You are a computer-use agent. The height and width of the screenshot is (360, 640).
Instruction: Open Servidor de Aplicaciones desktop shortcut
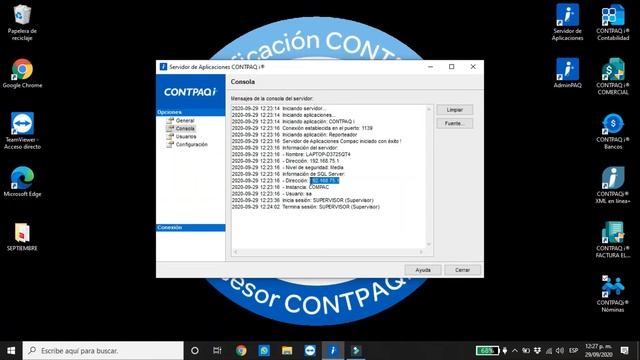(567, 22)
